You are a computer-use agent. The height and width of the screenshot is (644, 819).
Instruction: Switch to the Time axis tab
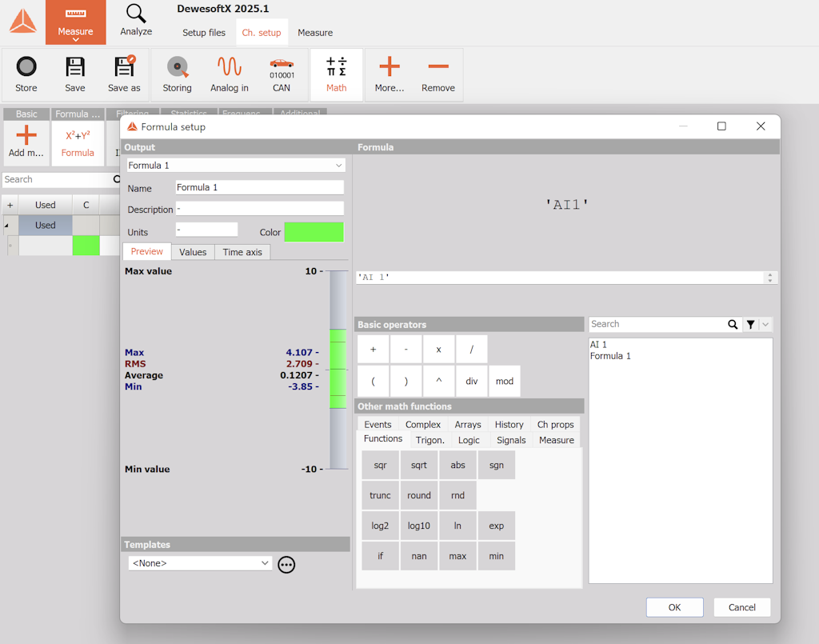coord(242,252)
